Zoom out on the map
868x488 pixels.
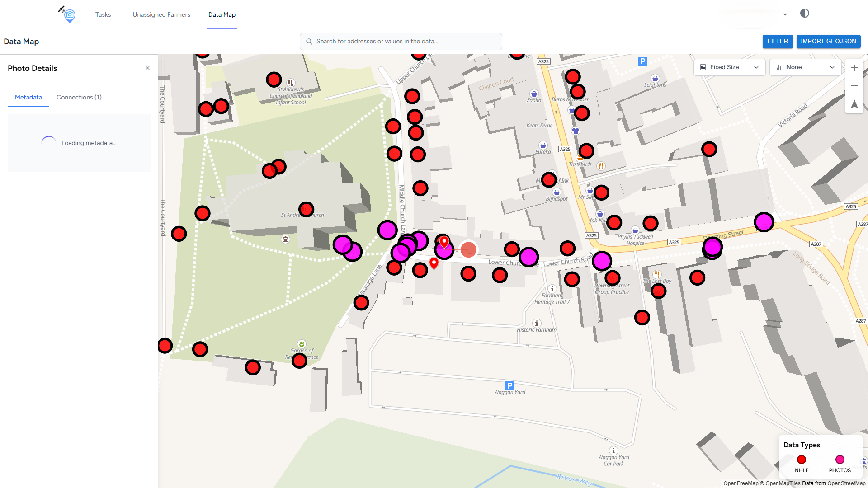click(854, 86)
